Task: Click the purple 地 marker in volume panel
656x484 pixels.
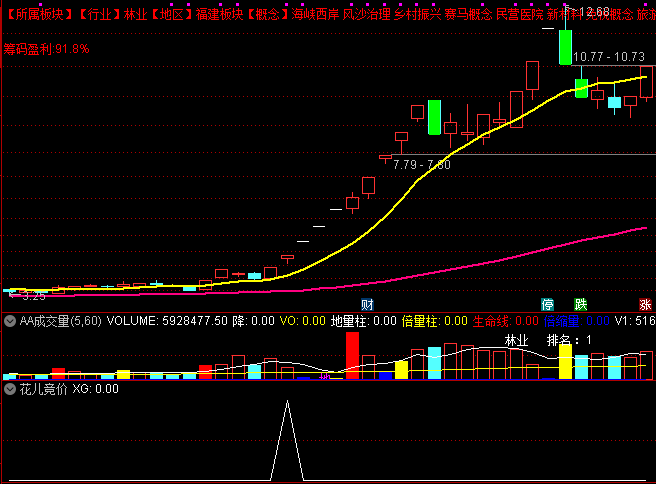Action: tap(325, 376)
